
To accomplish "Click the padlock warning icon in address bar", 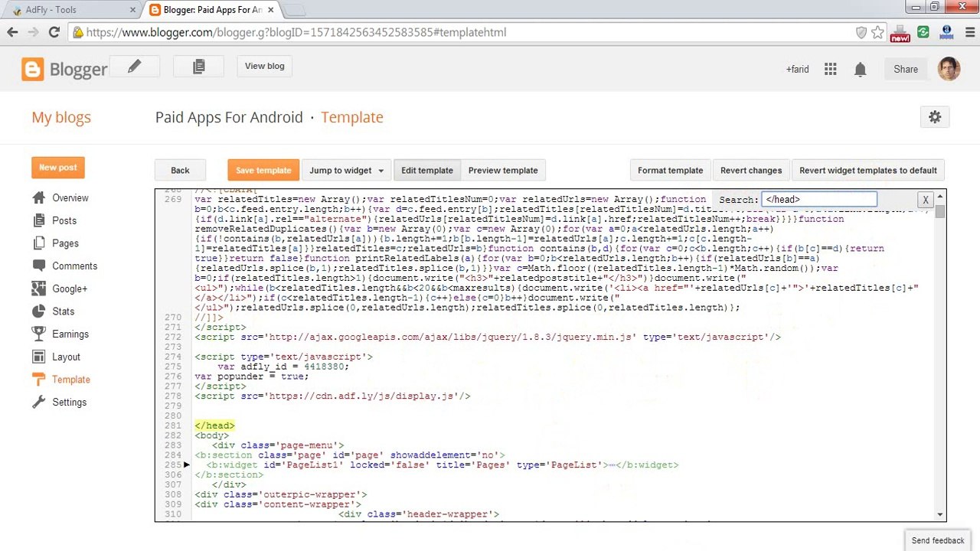I will 77,32.
